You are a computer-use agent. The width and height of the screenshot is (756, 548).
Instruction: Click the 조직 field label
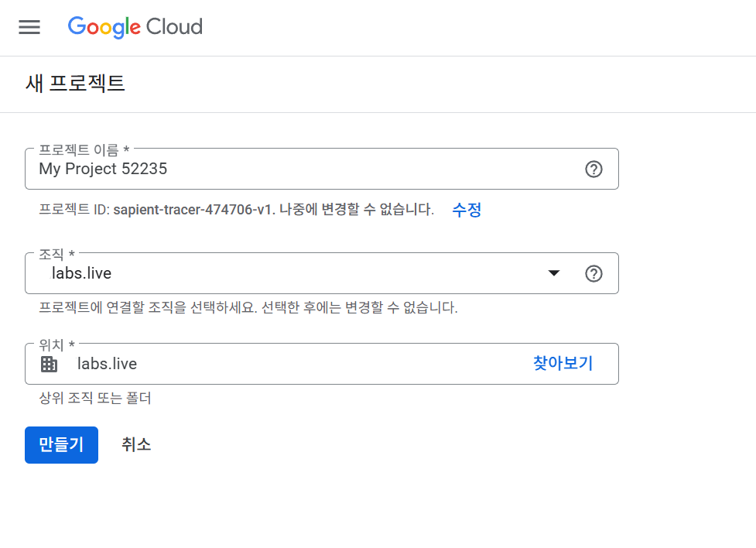(56, 255)
